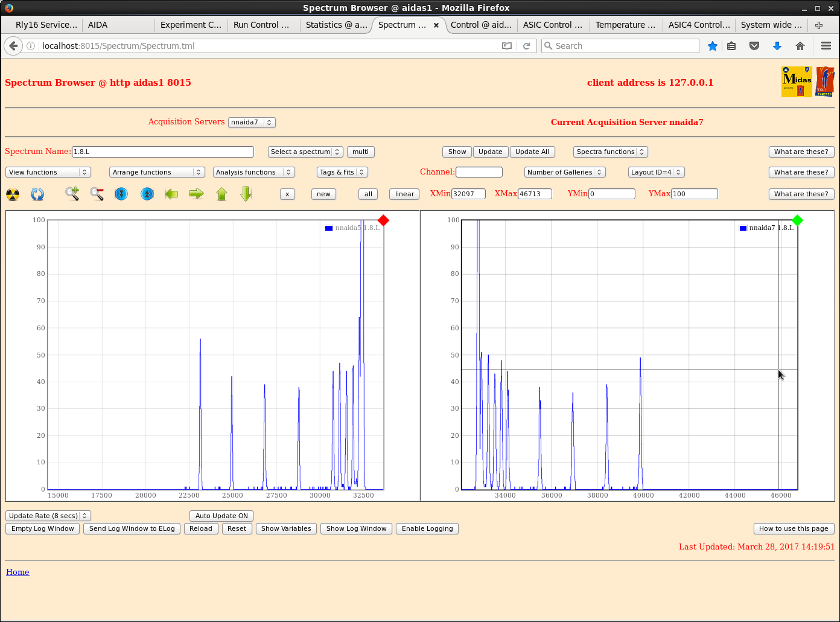Open the Acquisition Servers nnaida7 dropdown
Screen dimensions: 840x622
(252, 122)
